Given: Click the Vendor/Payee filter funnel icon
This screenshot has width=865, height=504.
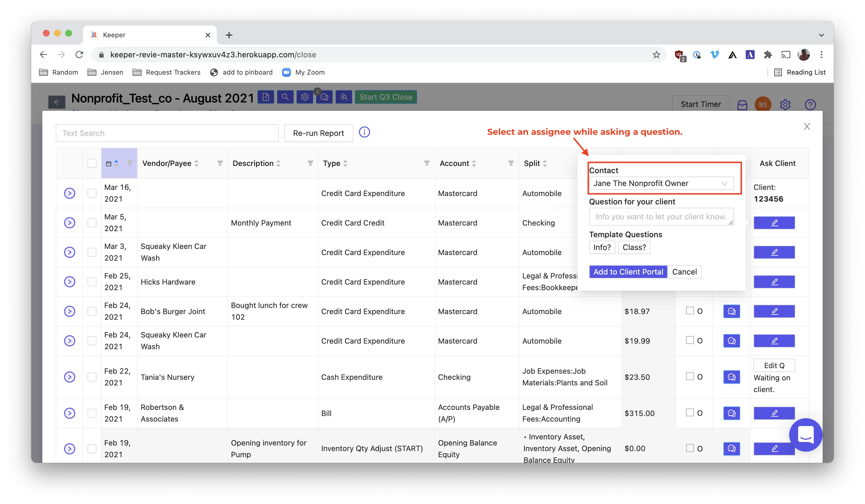Looking at the screenshot, I should point(220,163).
